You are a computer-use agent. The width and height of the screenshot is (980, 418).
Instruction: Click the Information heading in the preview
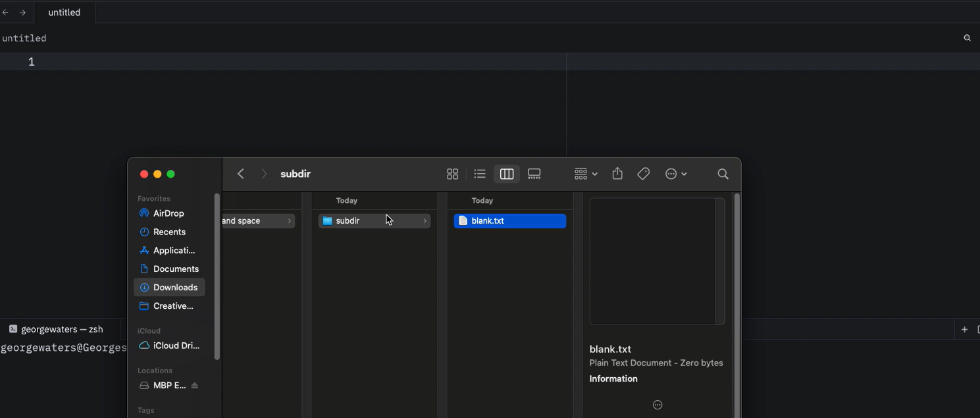point(613,379)
